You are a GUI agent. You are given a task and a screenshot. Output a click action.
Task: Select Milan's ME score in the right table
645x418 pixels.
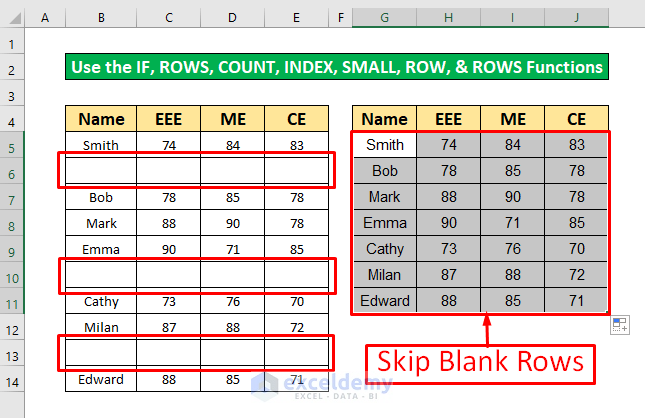tap(513, 275)
